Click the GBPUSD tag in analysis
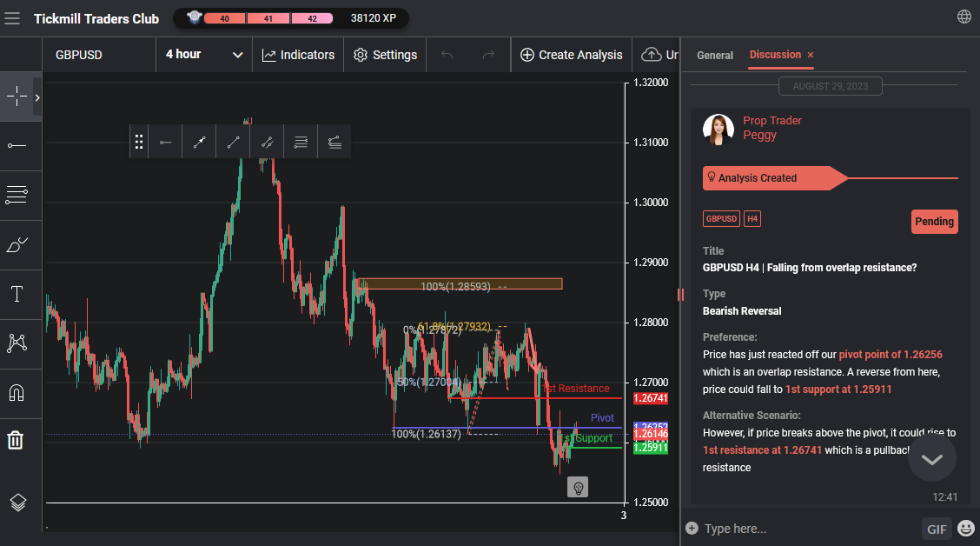The width and height of the screenshot is (980, 546). (721, 219)
